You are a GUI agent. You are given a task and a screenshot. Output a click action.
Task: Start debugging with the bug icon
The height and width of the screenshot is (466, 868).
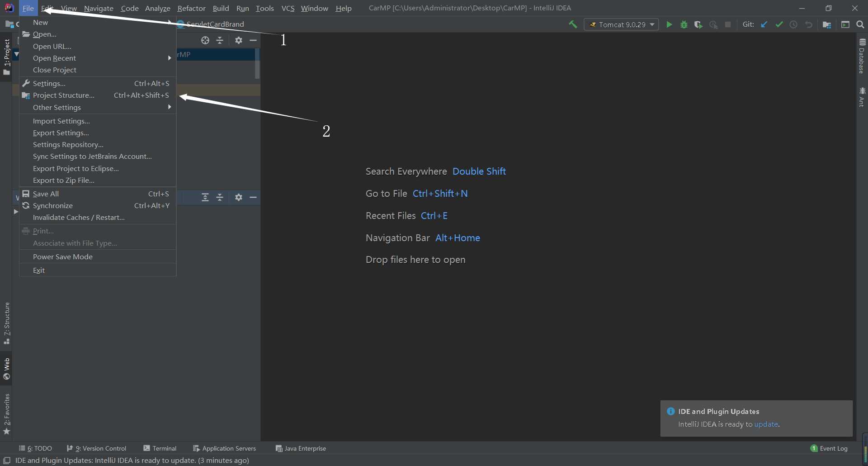684,24
